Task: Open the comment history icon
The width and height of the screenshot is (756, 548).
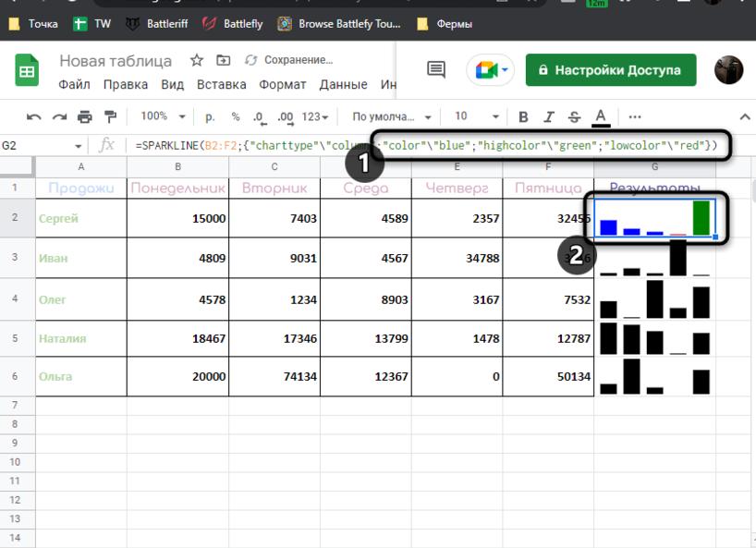Action: coord(436,70)
